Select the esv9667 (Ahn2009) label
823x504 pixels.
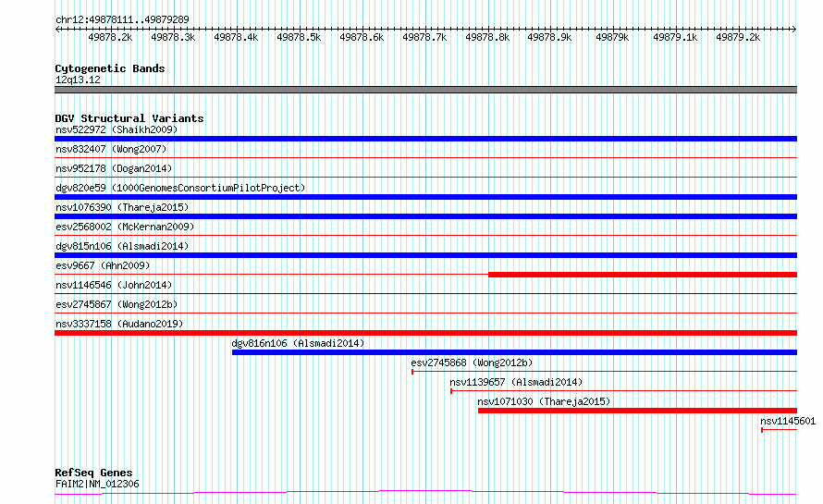pyautogui.click(x=103, y=265)
